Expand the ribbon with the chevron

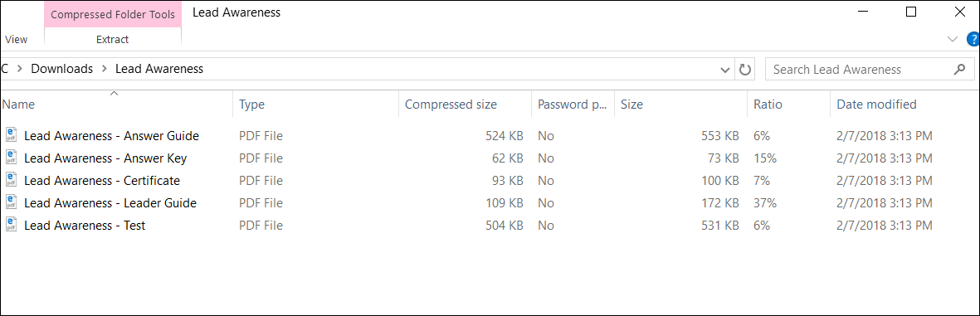coord(953,39)
